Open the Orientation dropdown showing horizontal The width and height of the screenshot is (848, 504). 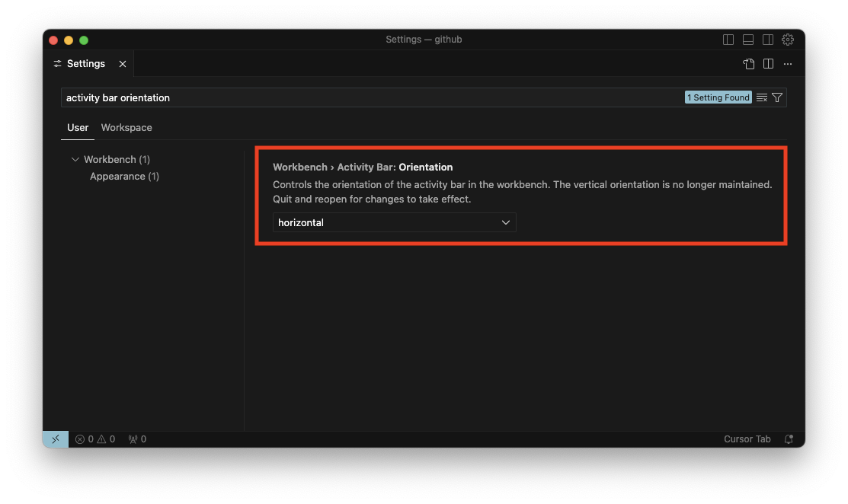pyautogui.click(x=394, y=222)
